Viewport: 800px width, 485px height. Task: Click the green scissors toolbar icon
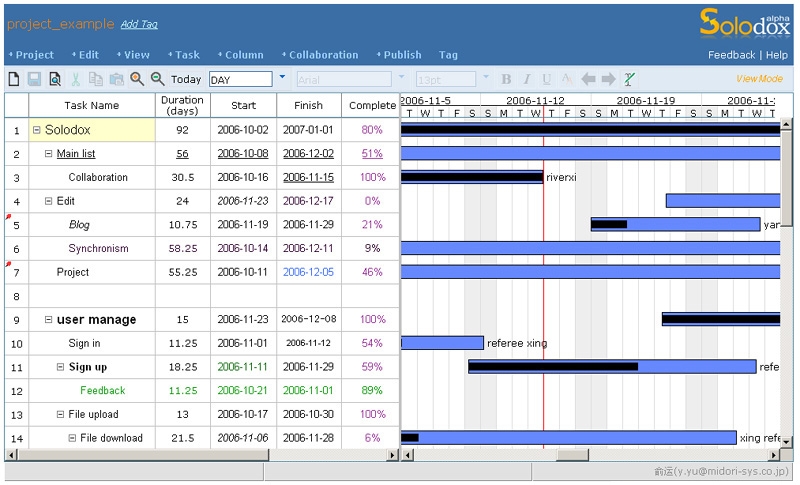tap(629, 79)
